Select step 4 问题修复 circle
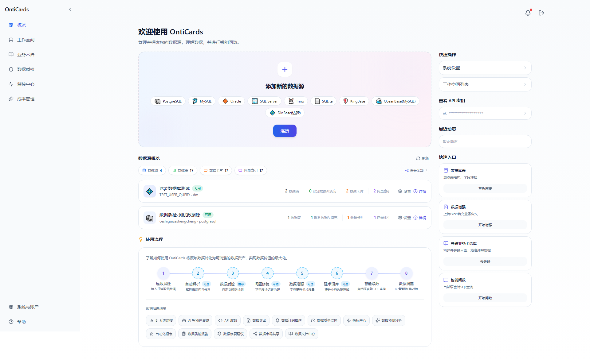This screenshot has width=590, height=364. pyautogui.click(x=267, y=273)
